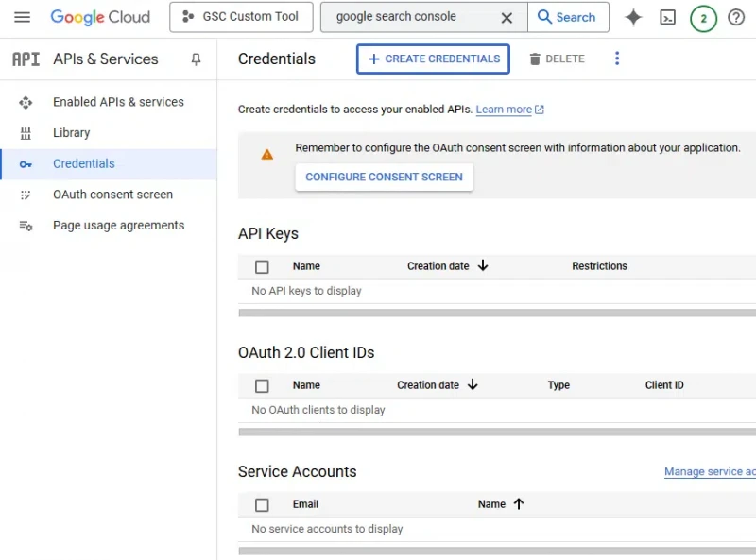756x560 pixels.
Task: Click the Type column header
Action: coord(558,385)
